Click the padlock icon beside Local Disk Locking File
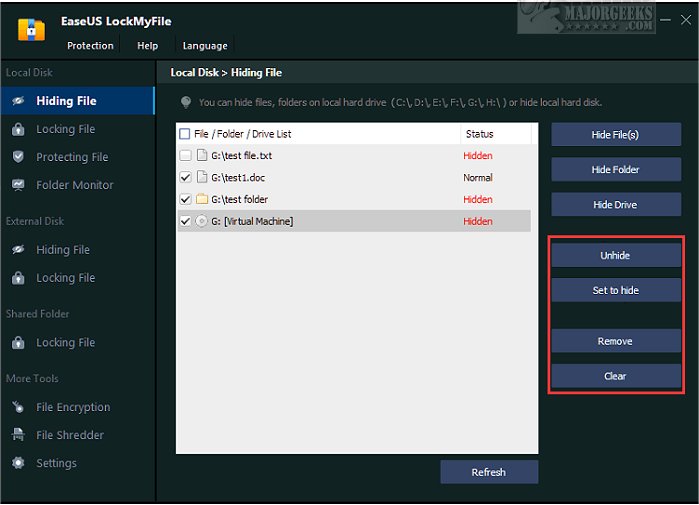The image size is (699, 505). tap(18, 129)
